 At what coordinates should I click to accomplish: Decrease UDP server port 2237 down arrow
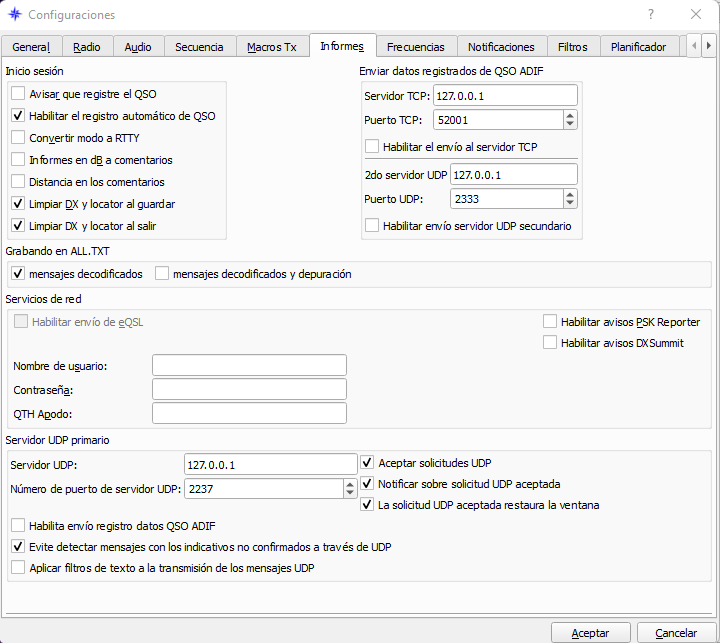(x=350, y=493)
